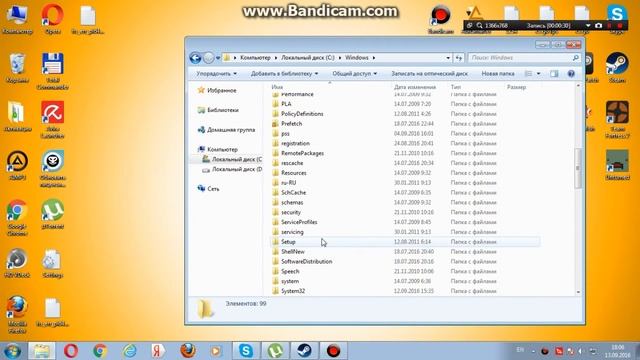Open Opera from the taskbar

point(71,351)
